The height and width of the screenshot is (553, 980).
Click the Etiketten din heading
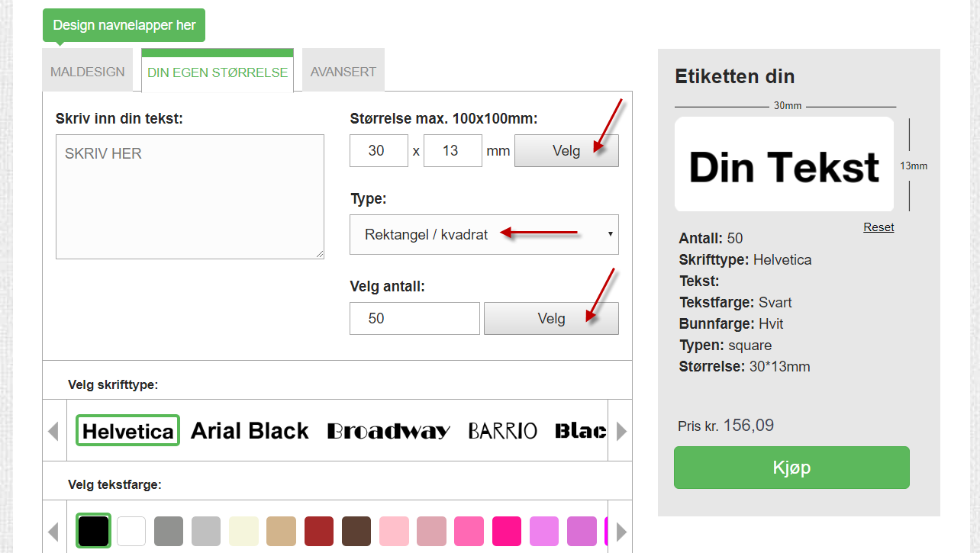click(734, 76)
